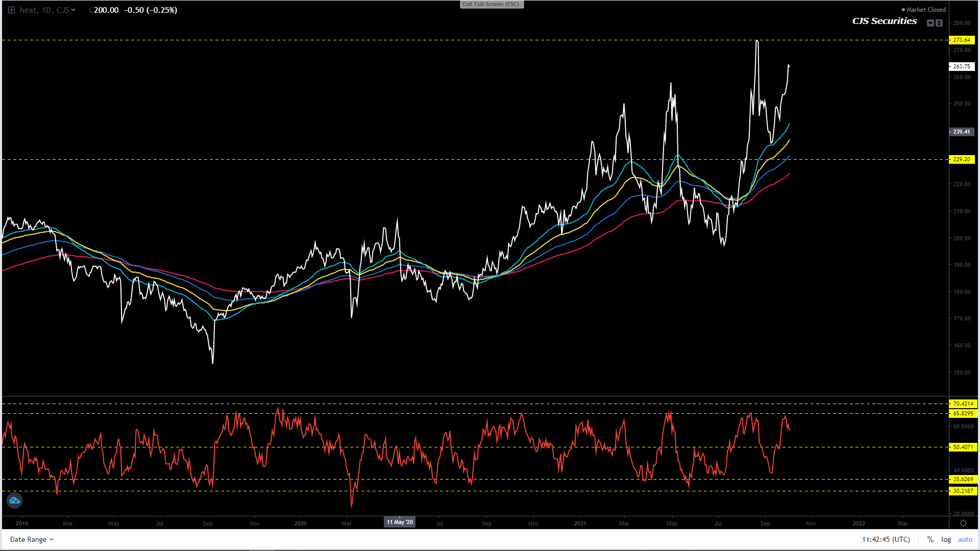Toggle auto scale mode

(x=965, y=539)
